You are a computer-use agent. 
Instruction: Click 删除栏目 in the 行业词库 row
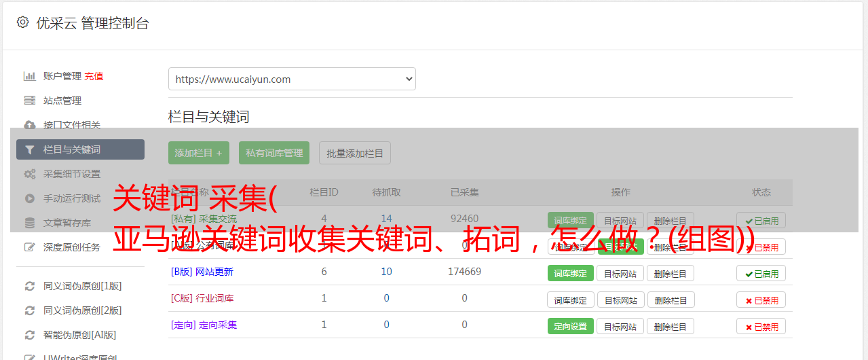click(671, 300)
